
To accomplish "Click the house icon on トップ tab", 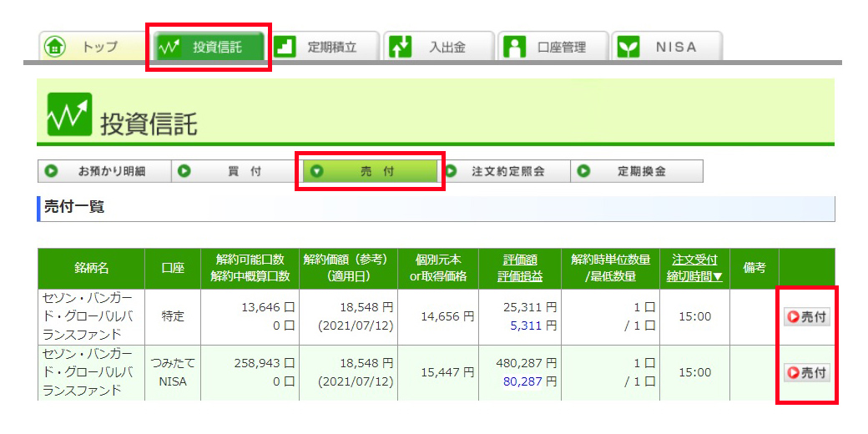I will click(x=55, y=47).
